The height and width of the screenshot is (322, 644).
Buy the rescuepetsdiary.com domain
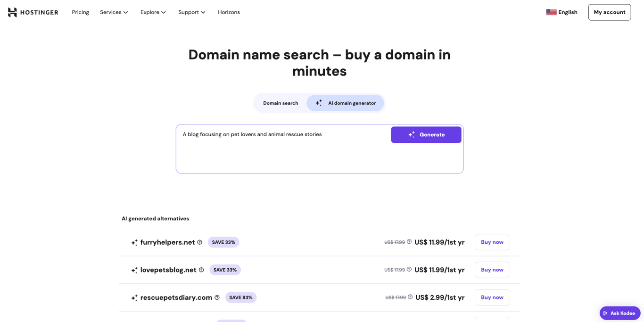(x=492, y=297)
